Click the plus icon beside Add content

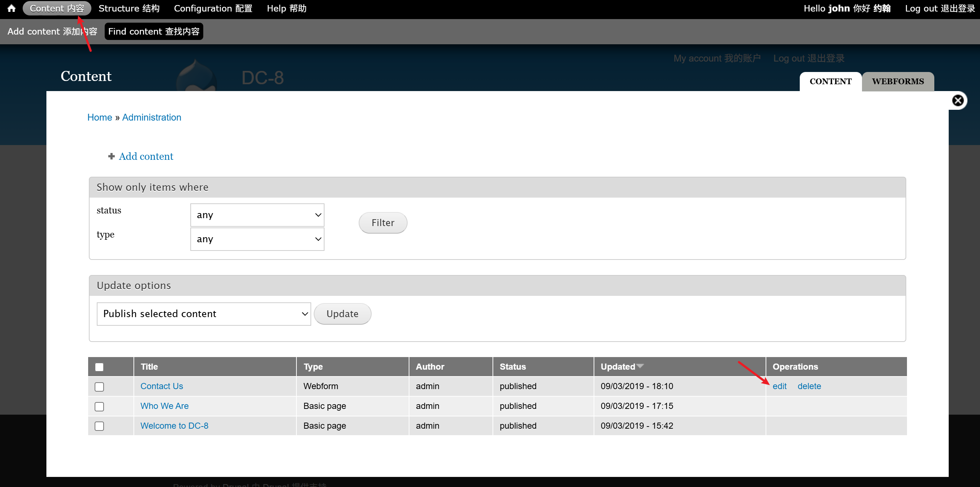point(112,157)
